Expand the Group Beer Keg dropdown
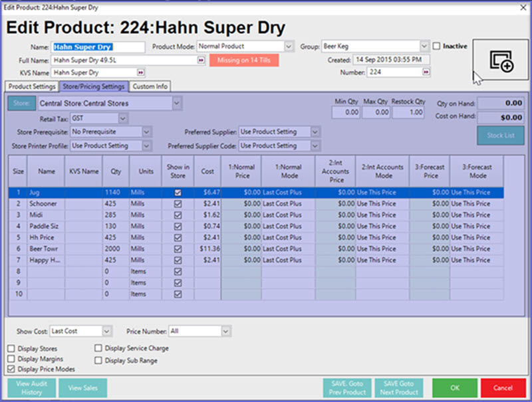The image size is (532, 402). [424, 47]
